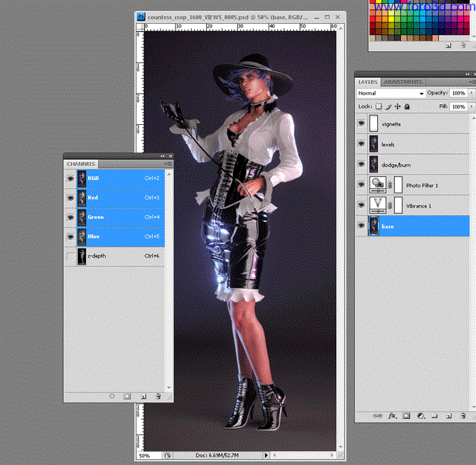
Task: Create a new layer in Layers panel
Action: pos(448,416)
